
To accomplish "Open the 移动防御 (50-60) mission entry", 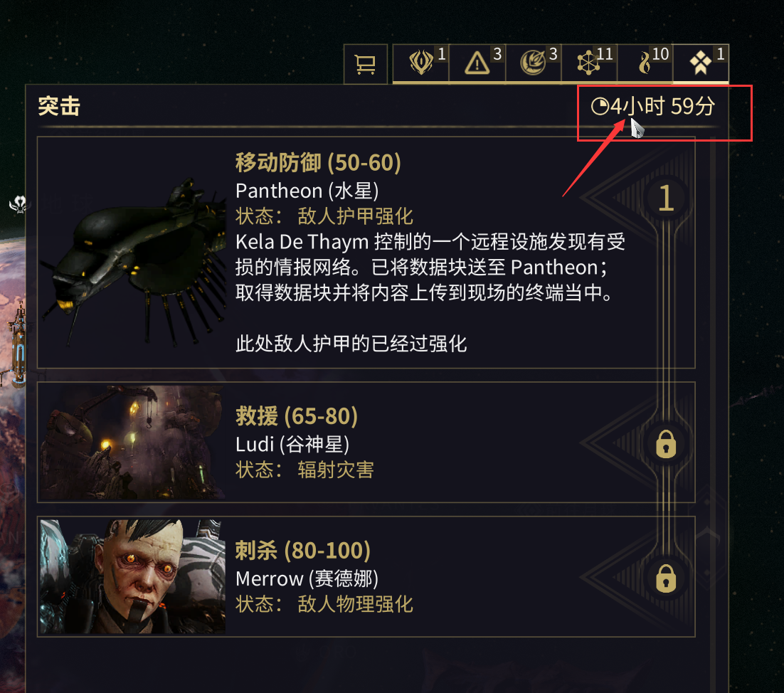I will click(366, 253).
